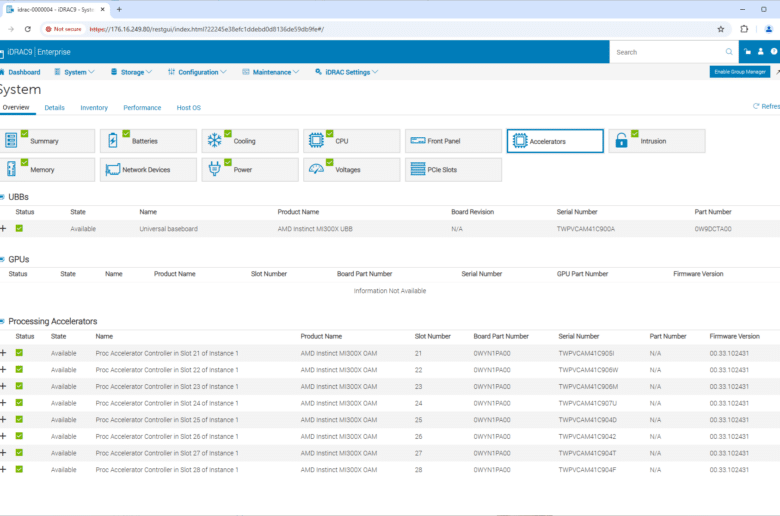Screen dimensions: 780x516
Task: Open the System menu dropdown
Action: tap(74, 72)
